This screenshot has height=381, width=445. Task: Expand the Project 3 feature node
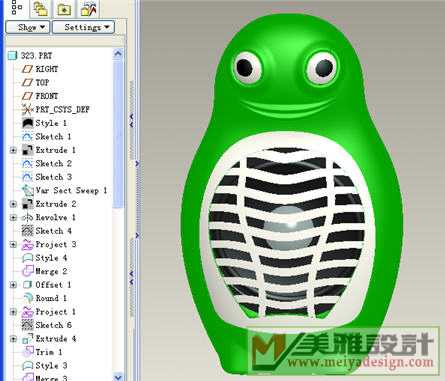coord(13,245)
